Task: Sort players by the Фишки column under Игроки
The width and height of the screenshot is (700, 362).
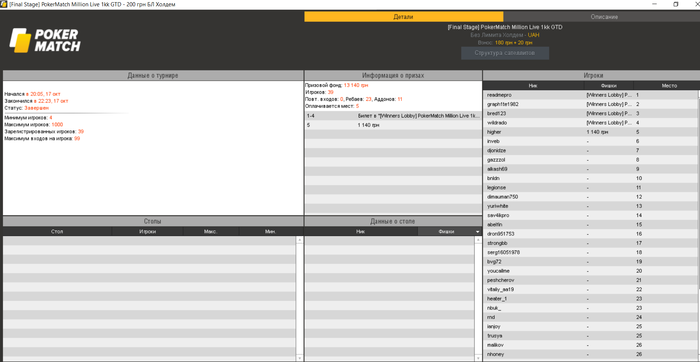Action: tap(608, 85)
